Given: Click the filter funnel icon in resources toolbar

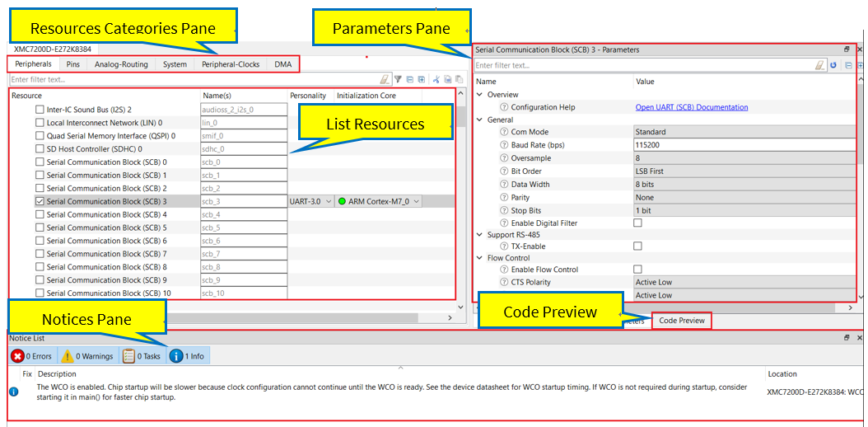Looking at the screenshot, I should click(x=398, y=80).
